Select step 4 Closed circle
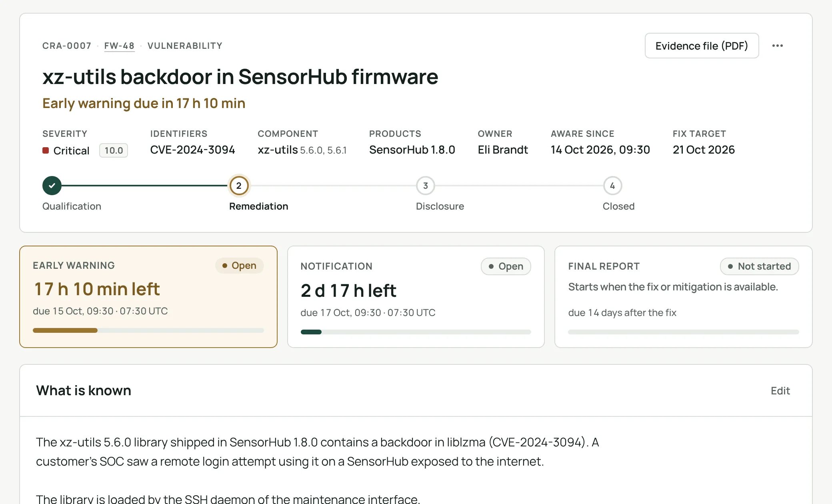 (612, 186)
